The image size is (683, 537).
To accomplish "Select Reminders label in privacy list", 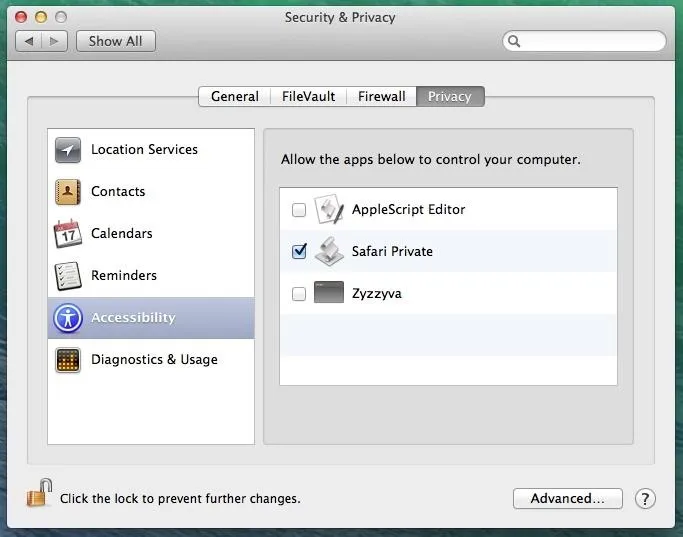I will coord(124,275).
